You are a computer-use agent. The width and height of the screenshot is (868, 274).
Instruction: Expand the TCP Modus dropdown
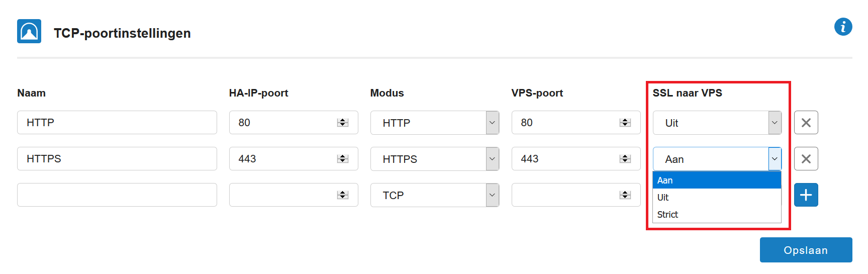point(434,195)
